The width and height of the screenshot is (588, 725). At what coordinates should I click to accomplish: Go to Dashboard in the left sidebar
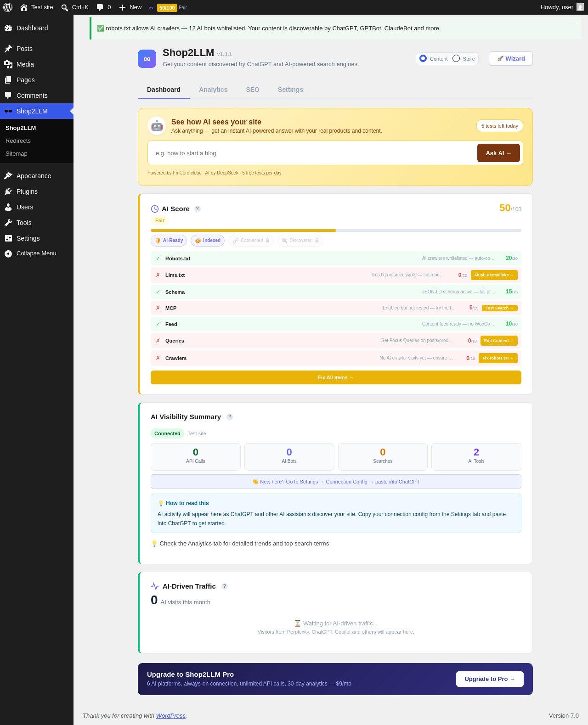tap(37, 28)
